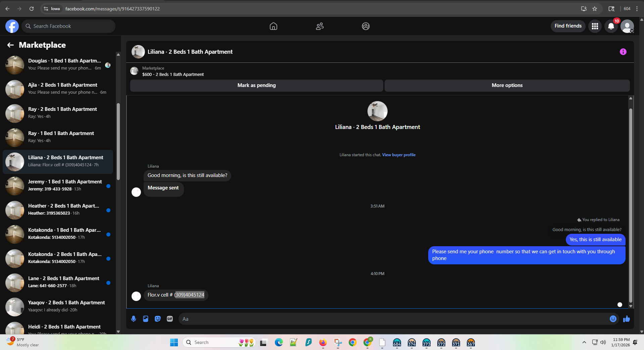Open the extension button labeled 604

tap(627, 9)
